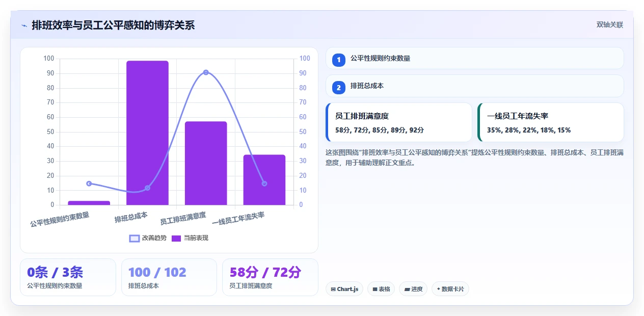The width and height of the screenshot is (644, 316).
Task: Click the trend line peak point at 90
Action: coord(206,72)
